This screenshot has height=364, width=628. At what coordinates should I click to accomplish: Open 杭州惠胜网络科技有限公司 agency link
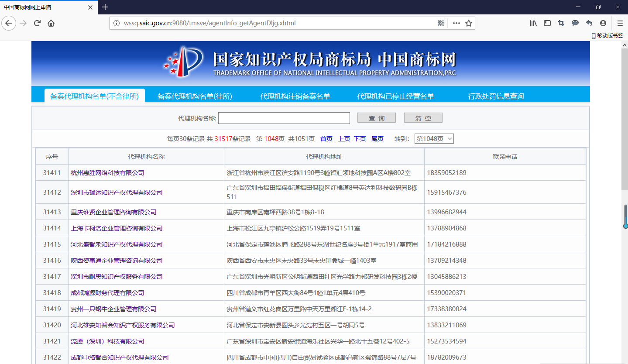point(107,173)
